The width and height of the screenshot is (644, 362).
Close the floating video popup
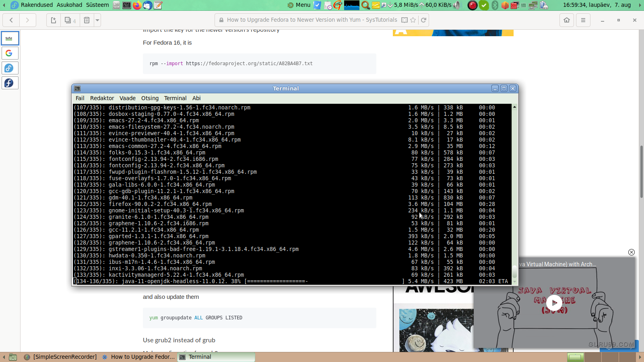tap(632, 252)
